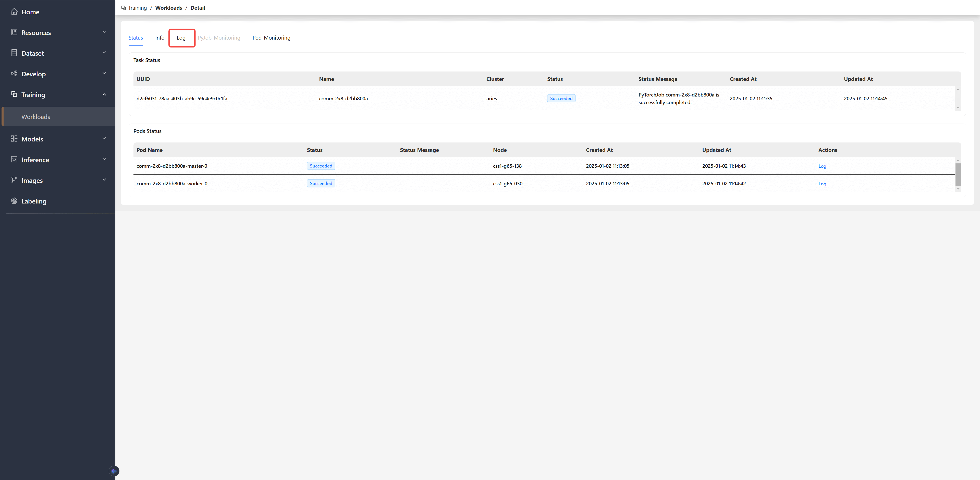This screenshot has height=480, width=980.
Task: Click pod name comm-2x8-d2bb800a-worker-0
Action: [x=172, y=184]
